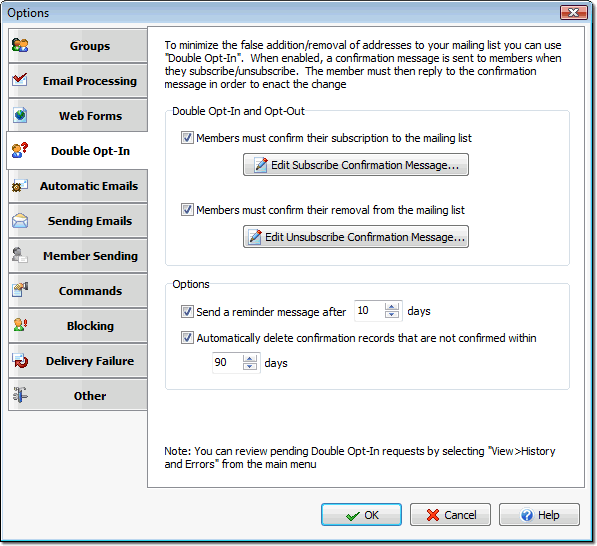Screen dimensions: 597x546
Task: Click the Email Processing checkmark icon
Action: coord(20,80)
